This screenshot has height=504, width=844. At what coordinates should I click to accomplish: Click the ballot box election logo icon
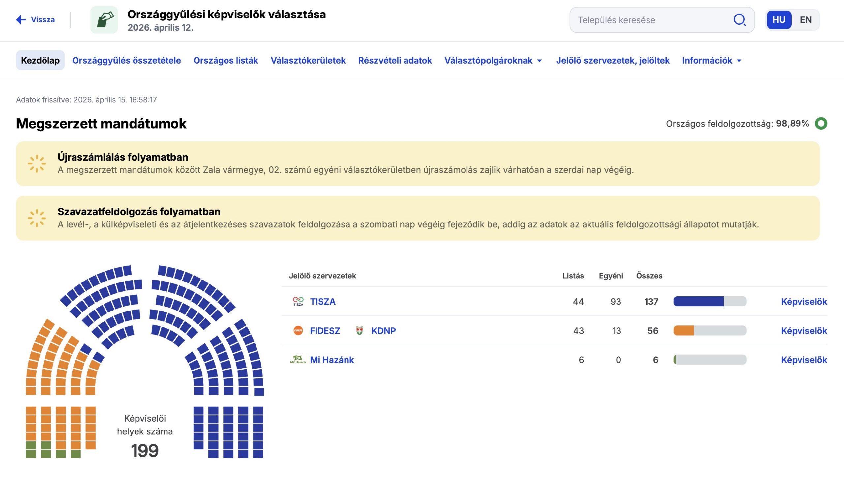tap(104, 20)
